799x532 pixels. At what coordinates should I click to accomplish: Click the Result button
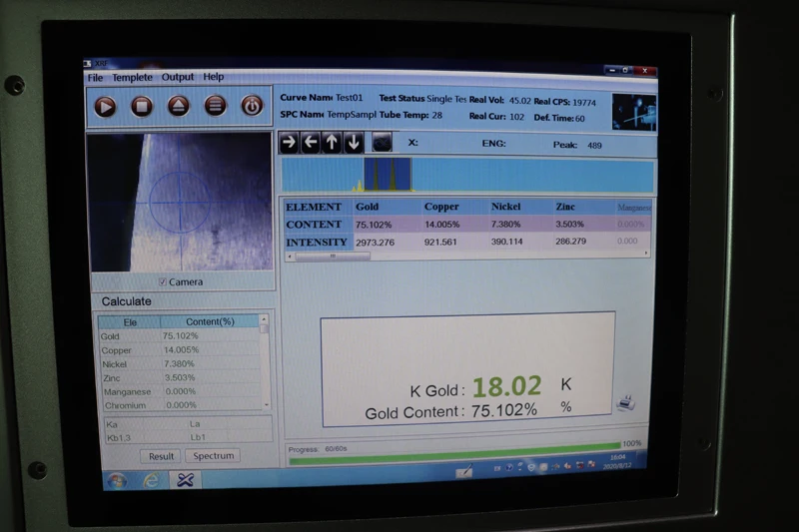(x=162, y=456)
